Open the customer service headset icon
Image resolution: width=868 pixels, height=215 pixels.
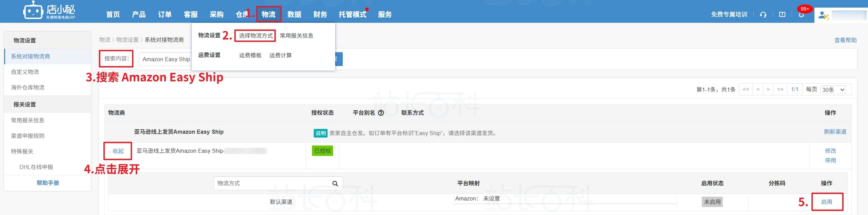(x=763, y=15)
